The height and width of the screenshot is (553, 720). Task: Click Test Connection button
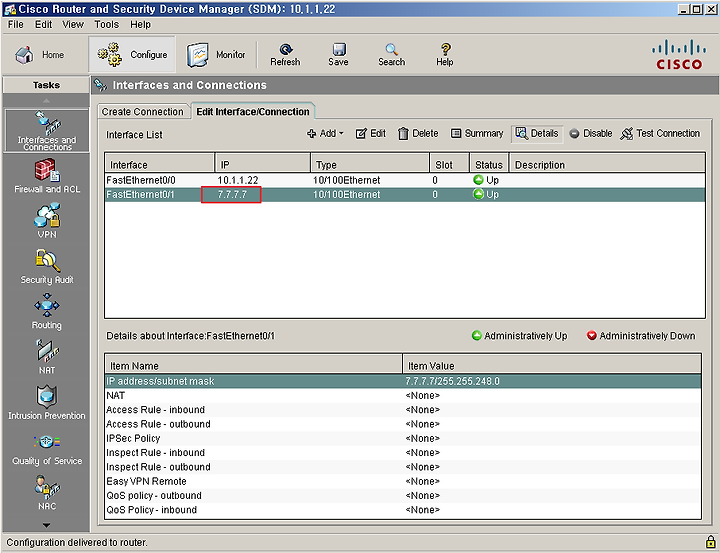[660, 134]
